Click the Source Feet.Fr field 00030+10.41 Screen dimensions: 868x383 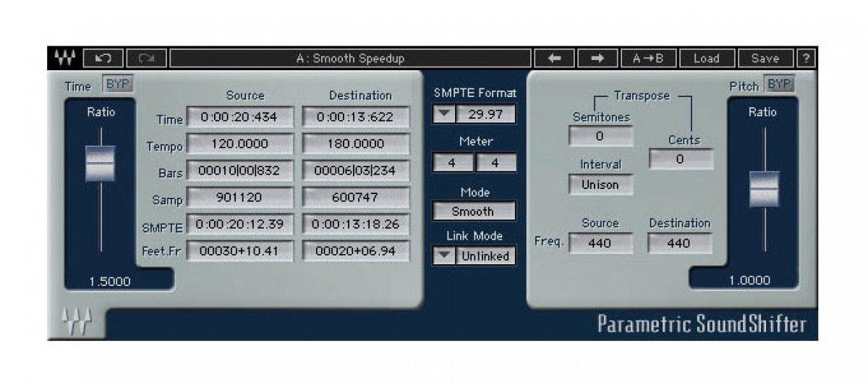coord(240,251)
